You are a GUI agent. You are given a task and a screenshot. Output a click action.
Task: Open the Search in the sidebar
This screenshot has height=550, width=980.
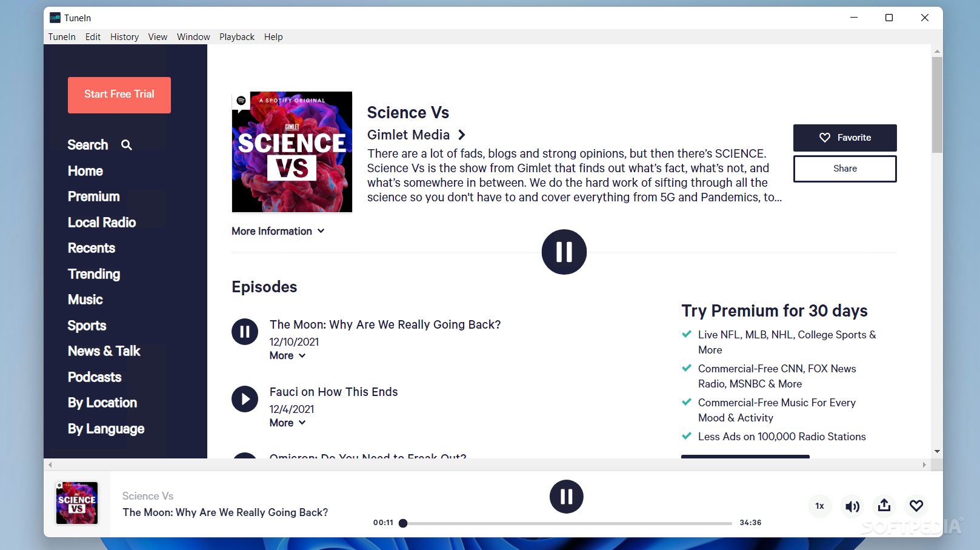pyautogui.click(x=88, y=145)
